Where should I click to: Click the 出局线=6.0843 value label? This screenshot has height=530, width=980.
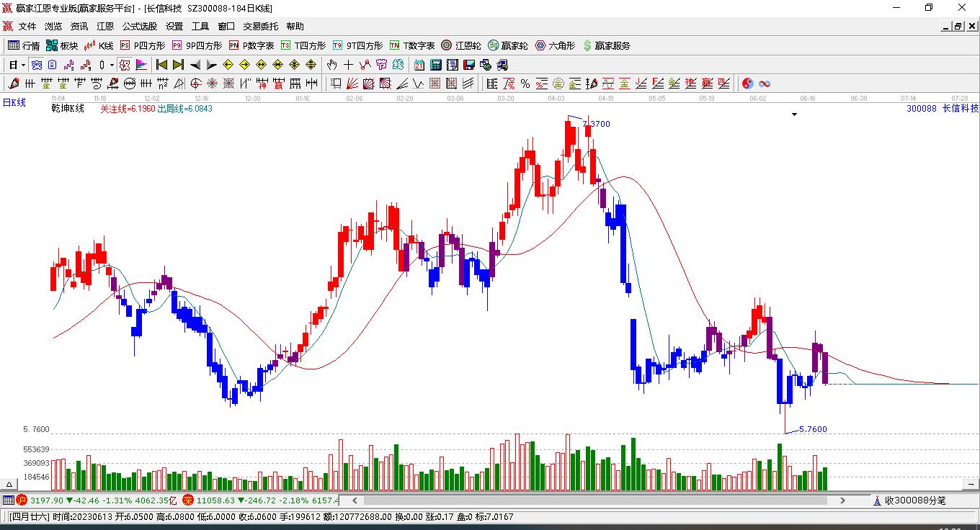click(184, 109)
